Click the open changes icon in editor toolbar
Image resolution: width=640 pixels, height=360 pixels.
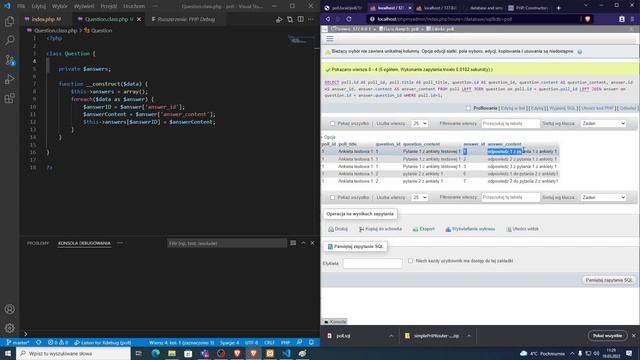(x=290, y=19)
